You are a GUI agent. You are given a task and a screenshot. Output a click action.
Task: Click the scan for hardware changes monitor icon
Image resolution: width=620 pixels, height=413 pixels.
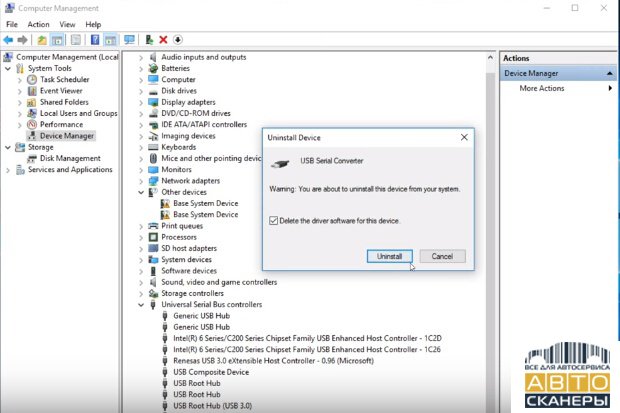click(x=129, y=40)
